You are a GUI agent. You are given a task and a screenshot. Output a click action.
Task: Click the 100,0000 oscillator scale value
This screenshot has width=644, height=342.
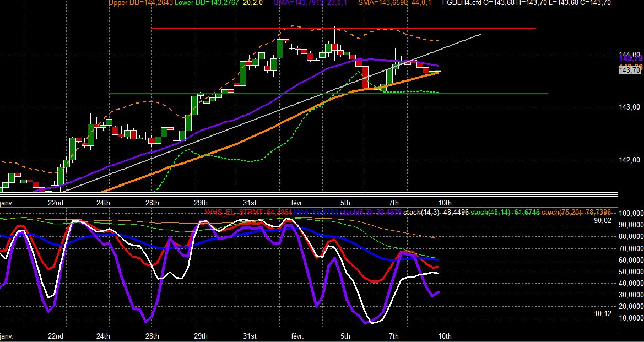click(x=630, y=214)
